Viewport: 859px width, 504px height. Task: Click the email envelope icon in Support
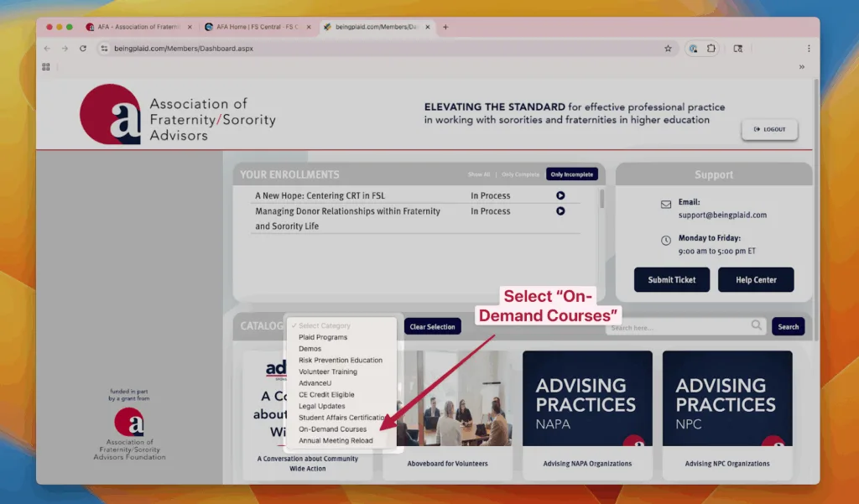(x=665, y=205)
